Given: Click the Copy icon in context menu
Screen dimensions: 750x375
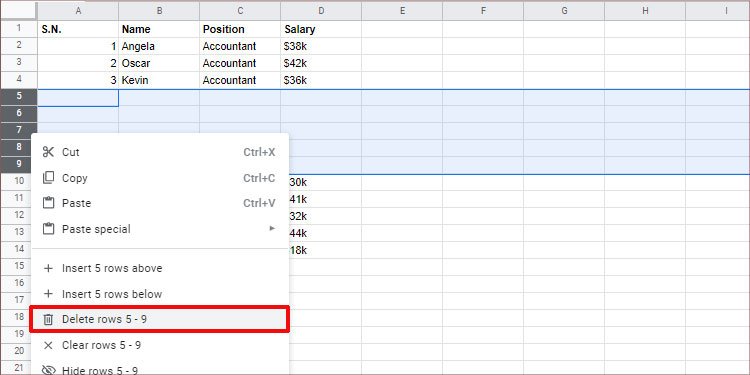Looking at the screenshot, I should coord(48,178).
